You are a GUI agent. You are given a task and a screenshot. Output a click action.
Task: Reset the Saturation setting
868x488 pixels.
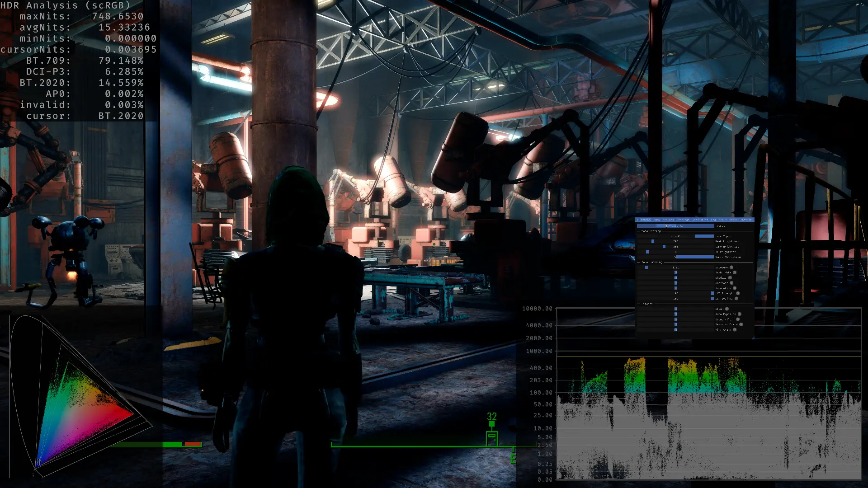pyautogui.click(x=735, y=288)
